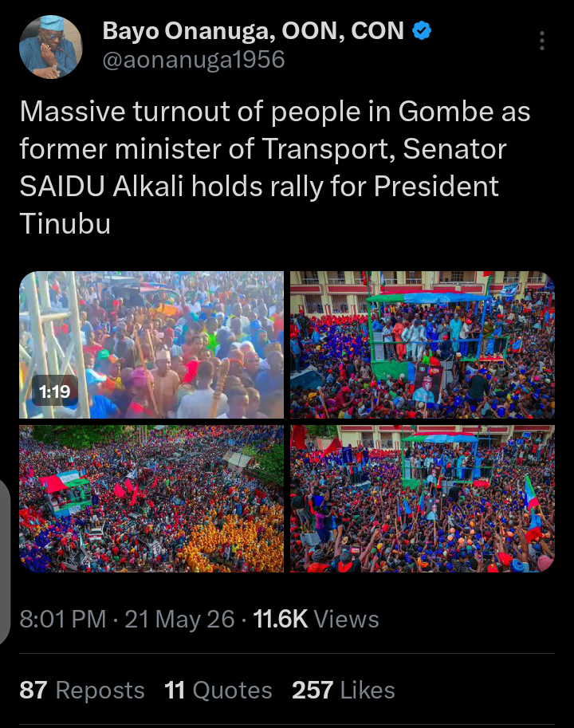The height and width of the screenshot is (728, 574).
Task: Open top-right photo of stage crowd
Action: [x=423, y=344]
